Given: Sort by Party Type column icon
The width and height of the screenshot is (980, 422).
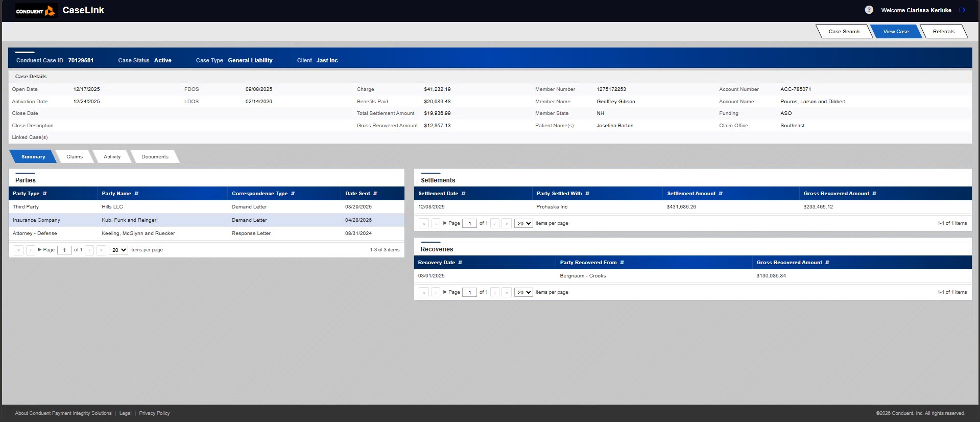Looking at the screenshot, I should pos(45,194).
